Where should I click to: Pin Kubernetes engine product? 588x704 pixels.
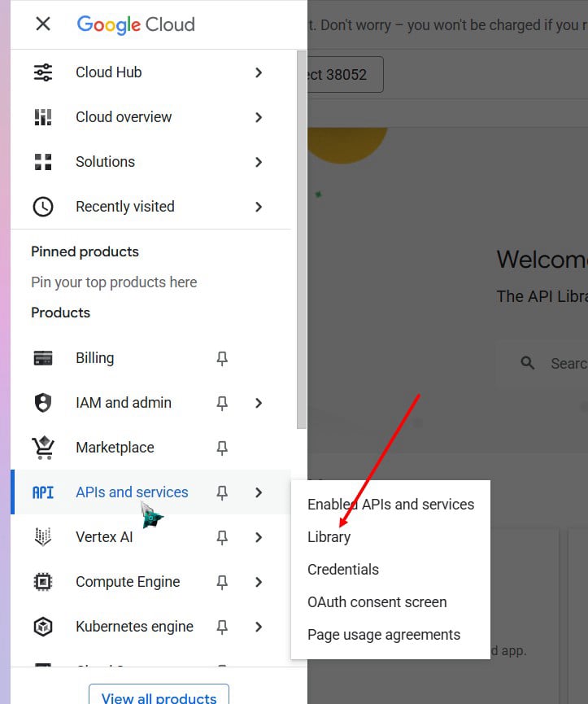pyautogui.click(x=222, y=627)
